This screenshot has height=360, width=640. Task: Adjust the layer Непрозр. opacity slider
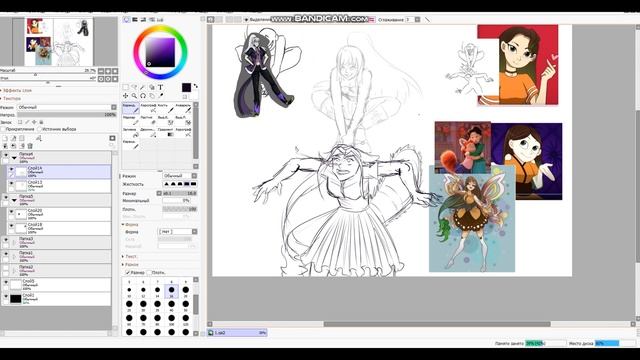[x=67, y=115]
